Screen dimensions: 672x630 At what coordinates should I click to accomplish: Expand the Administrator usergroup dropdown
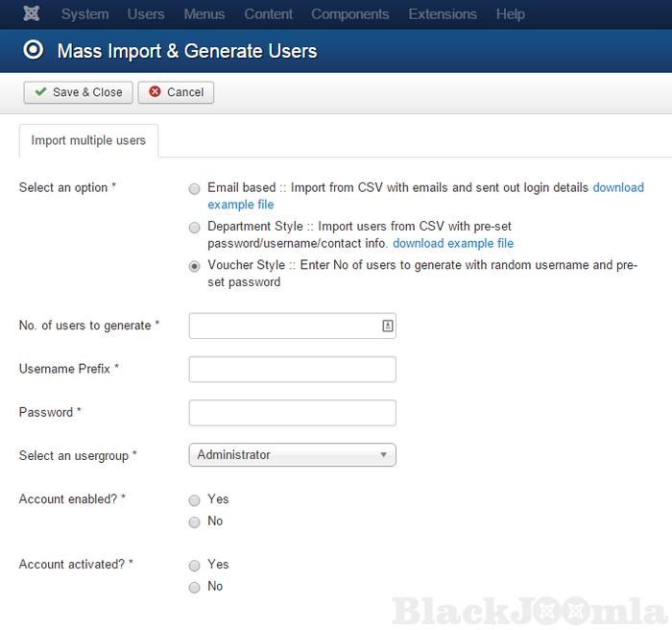point(292,455)
